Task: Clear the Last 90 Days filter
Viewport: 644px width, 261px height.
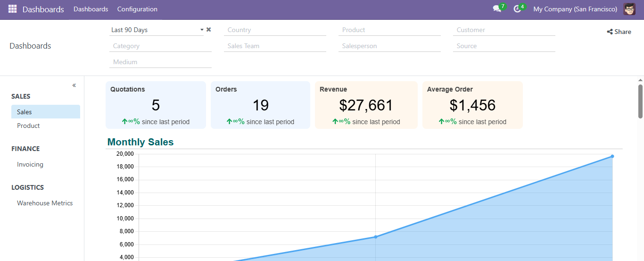Action: [209, 30]
